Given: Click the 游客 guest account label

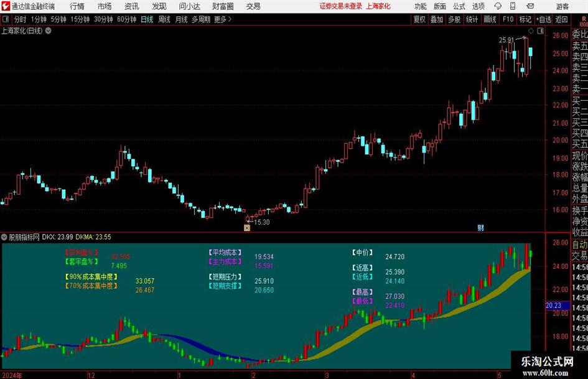Looking at the screenshot, I should tap(562, 6).
